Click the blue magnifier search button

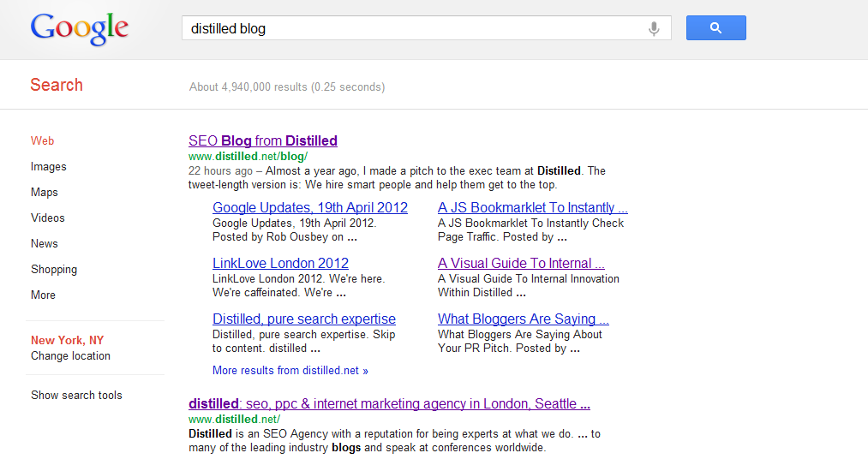click(715, 27)
